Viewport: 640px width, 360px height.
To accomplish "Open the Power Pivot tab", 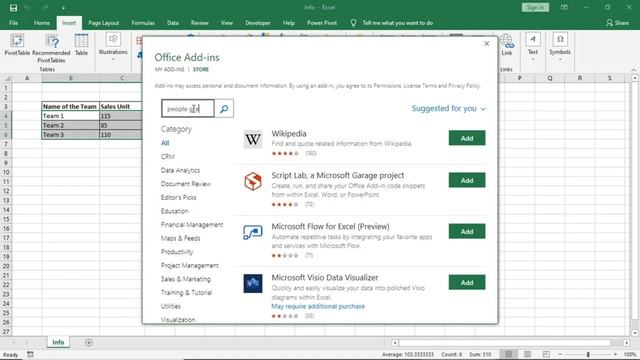I will (x=322, y=23).
